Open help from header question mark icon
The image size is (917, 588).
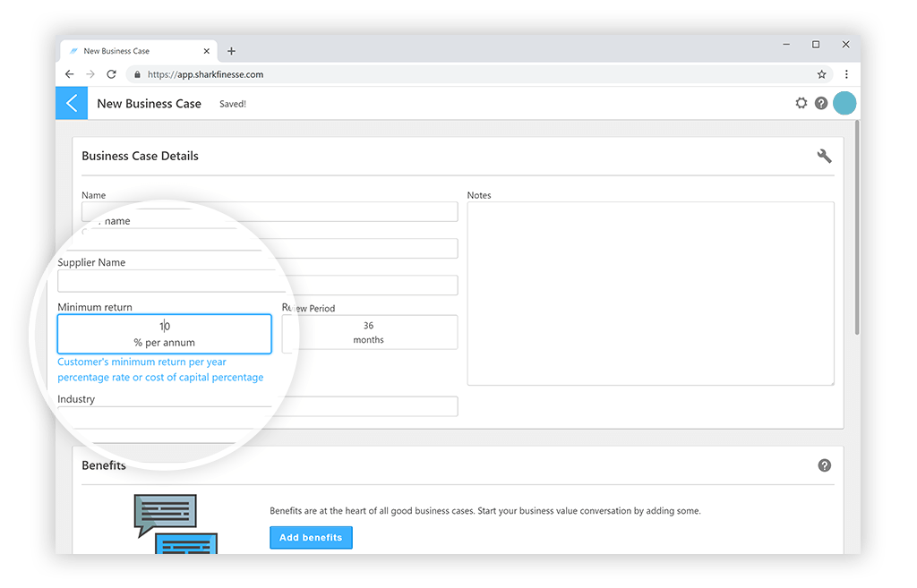[821, 104]
